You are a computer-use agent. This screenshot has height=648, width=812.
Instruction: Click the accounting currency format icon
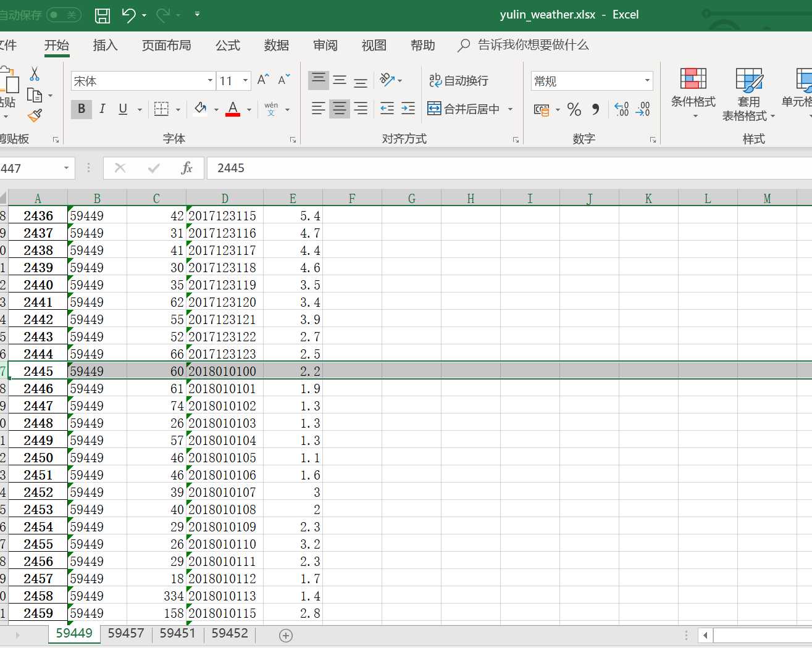pos(542,110)
